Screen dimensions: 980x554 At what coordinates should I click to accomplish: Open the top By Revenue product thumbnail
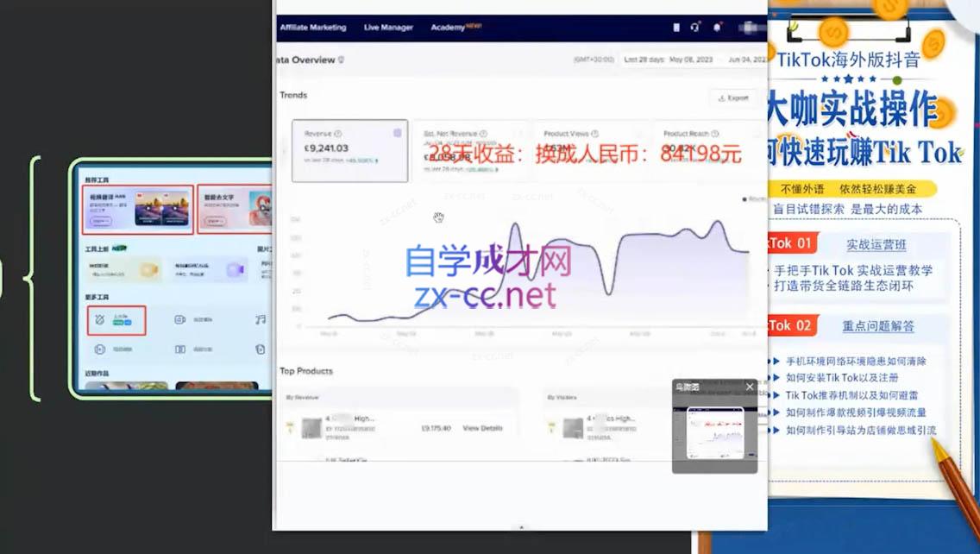coord(311,428)
